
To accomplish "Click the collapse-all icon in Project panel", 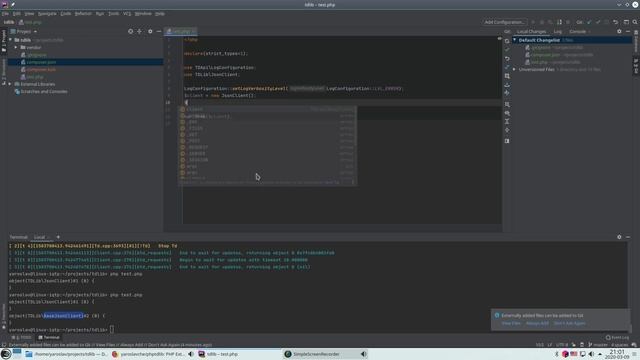I will point(140,31).
